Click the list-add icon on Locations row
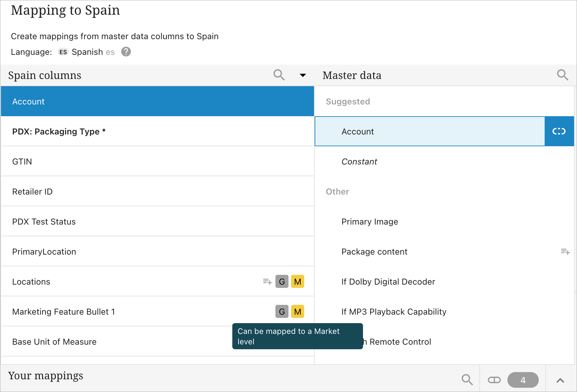The height and width of the screenshot is (392, 577). coord(267,282)
